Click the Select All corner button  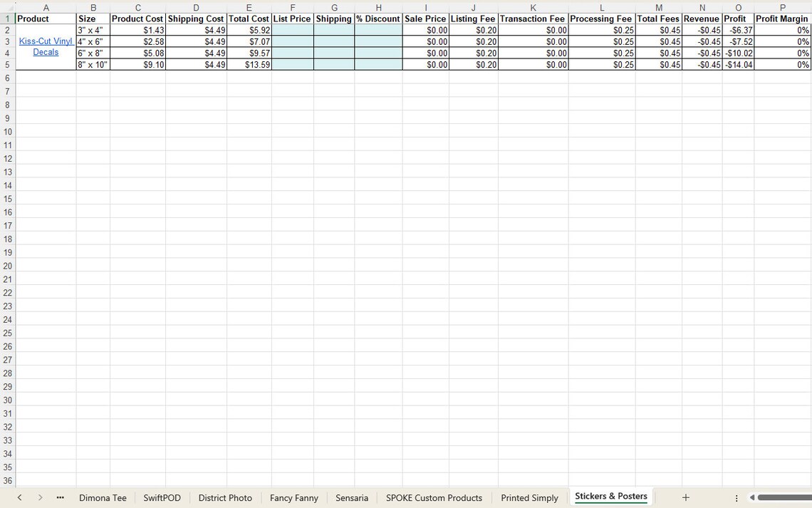coord(7,7)
